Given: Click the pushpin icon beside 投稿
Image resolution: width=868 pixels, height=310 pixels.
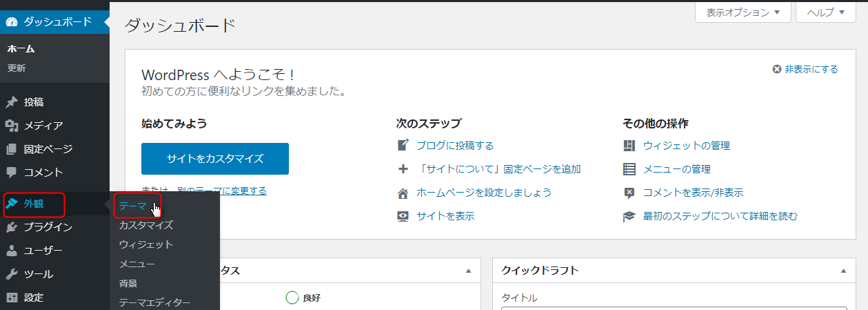Looking at the screenshot, I should coord(12,102).
